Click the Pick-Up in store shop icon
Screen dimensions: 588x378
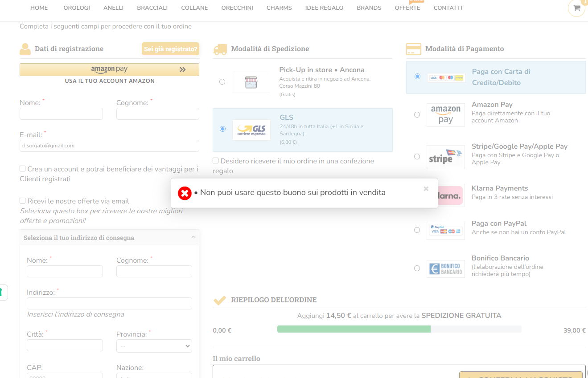point(251,82)
